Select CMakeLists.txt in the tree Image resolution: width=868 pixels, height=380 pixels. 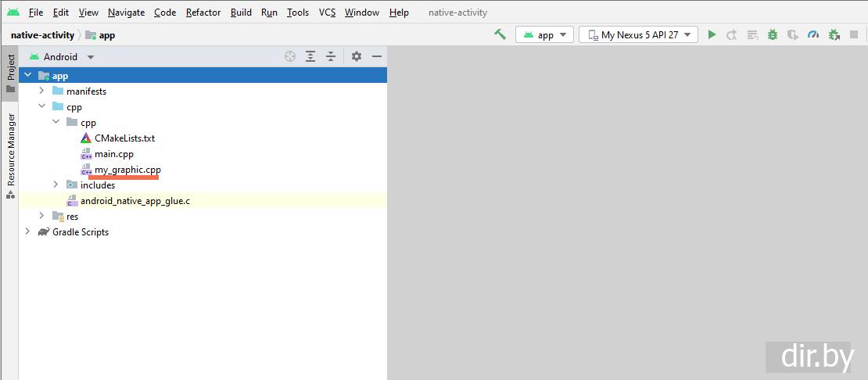tap(124, 138)
